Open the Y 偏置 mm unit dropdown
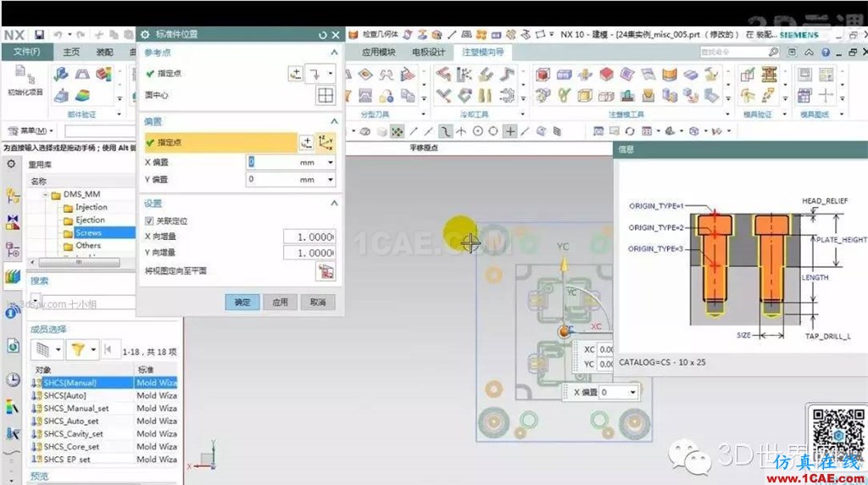This screenshot has height=485, width=868. [x=331, y=180]
